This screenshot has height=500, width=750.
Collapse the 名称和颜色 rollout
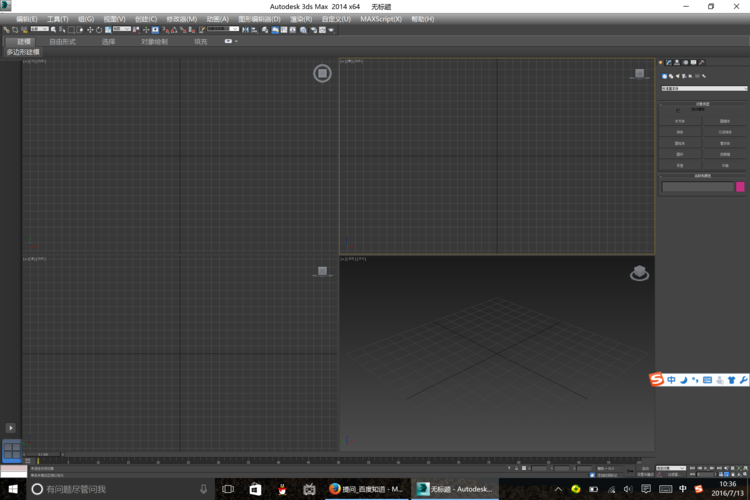coord(702,176)
